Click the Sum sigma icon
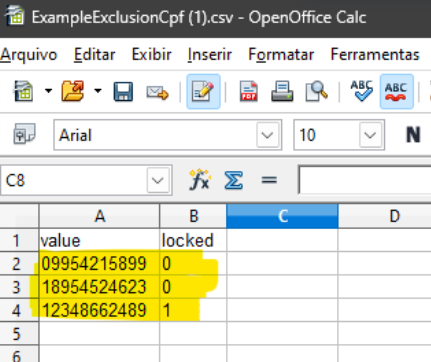This screenshot has height=362, width=431. pos(233,180)
